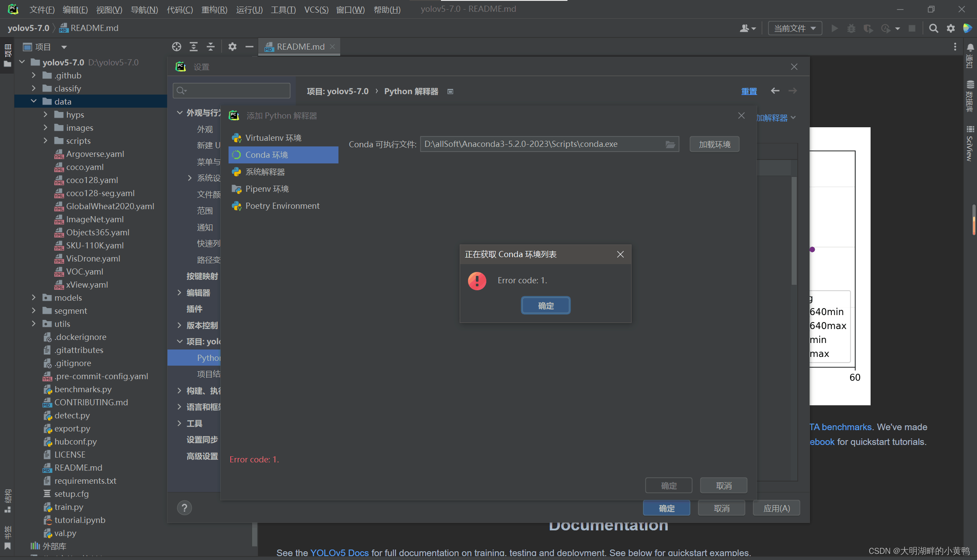Click the 应用(A) button in settings
This screenshot has height=560, width=977.
(x=776, y=508)
